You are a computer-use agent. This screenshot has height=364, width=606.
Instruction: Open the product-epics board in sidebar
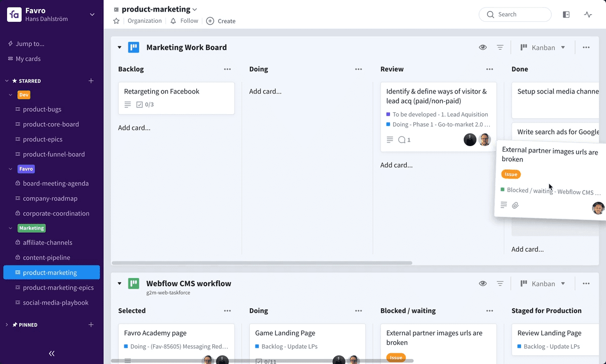point(42,139)
